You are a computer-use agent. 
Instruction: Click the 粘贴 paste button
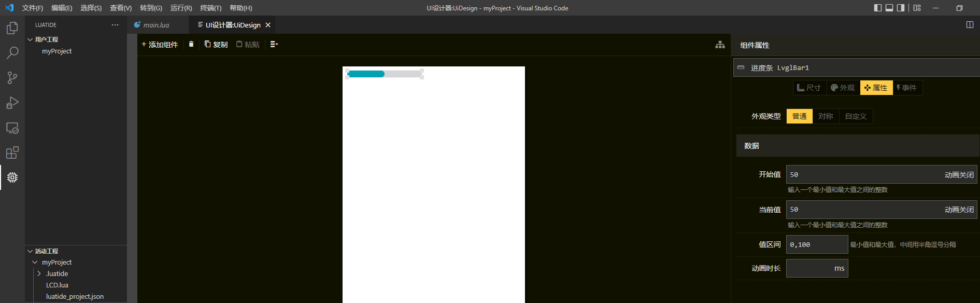(x=248, y=45)
